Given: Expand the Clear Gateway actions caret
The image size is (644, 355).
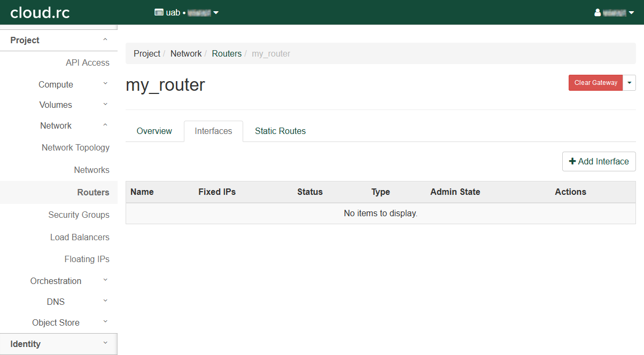Looking at the screenshot, I should point(630,83).
